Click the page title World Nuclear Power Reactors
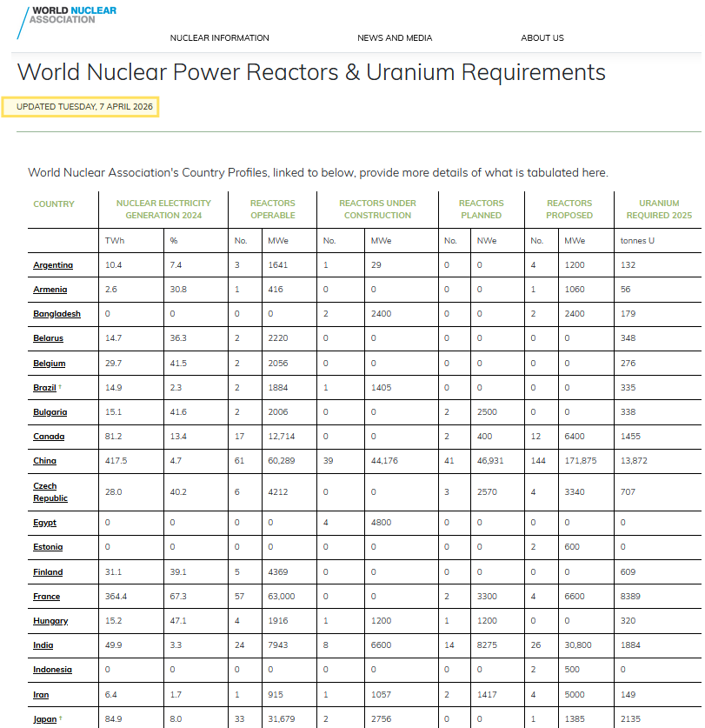The height and width of the screenshot is (728, 705). (311, 72)
